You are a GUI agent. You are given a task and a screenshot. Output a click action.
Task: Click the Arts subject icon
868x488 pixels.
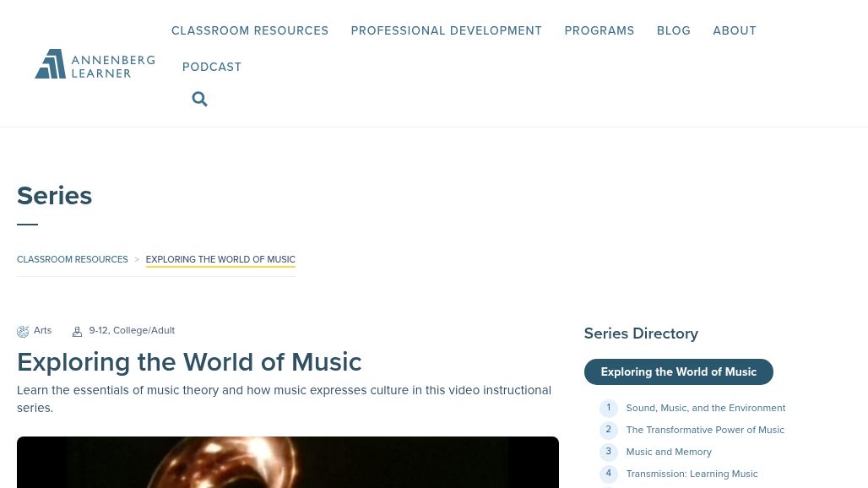tap(23, 332)
